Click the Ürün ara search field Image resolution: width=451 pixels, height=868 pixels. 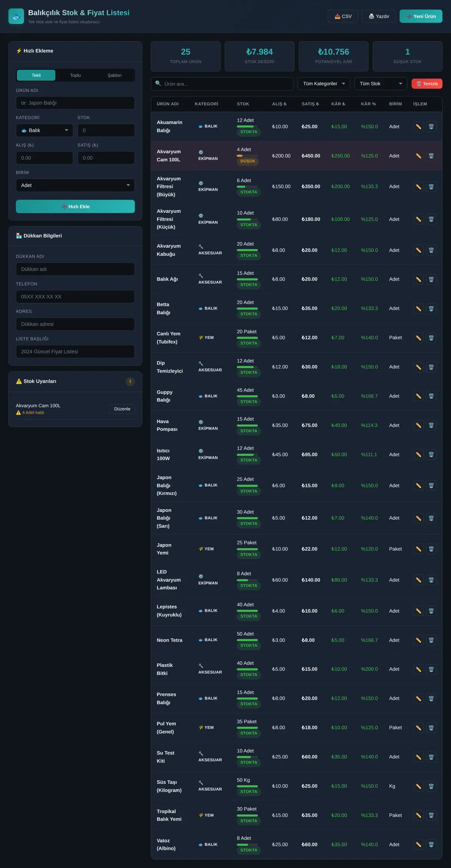[x=222, y=84]
